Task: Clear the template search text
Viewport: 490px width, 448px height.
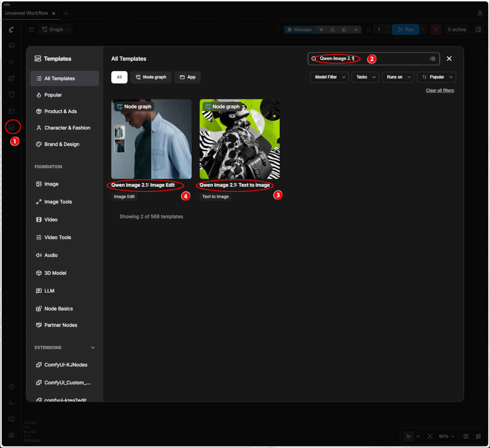Action: pos(433,59)
